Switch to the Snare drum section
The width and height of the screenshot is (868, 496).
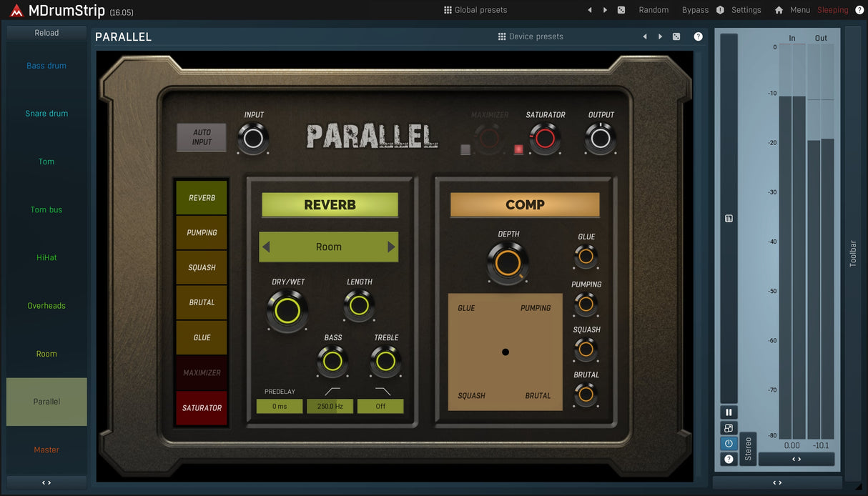(x=46, y=114)
